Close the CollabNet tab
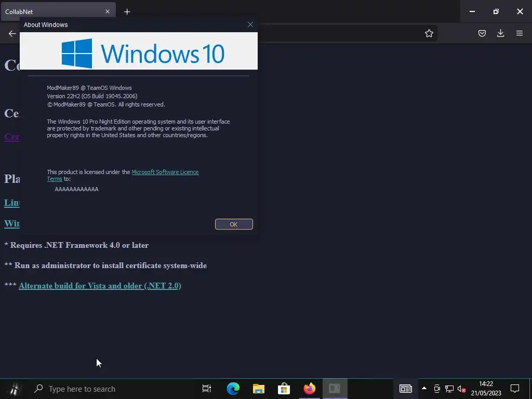The width and height of the screenshot is (532, 399). pos(108,11)
